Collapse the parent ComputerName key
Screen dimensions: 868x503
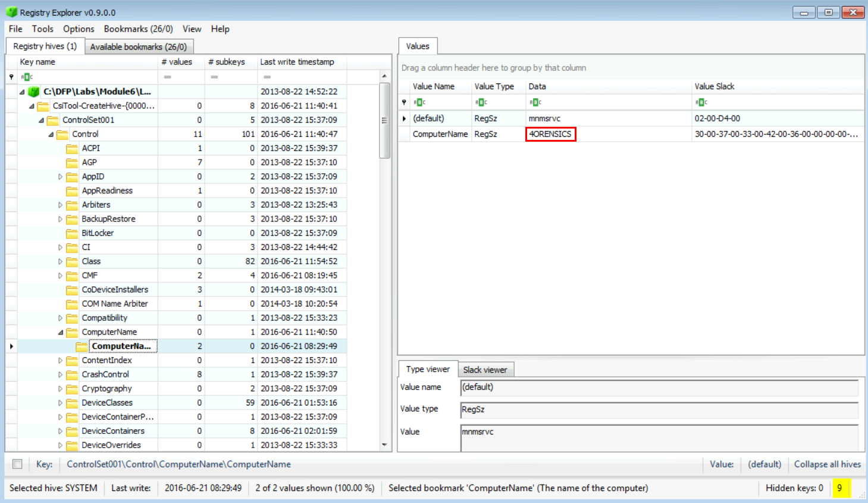60,332
